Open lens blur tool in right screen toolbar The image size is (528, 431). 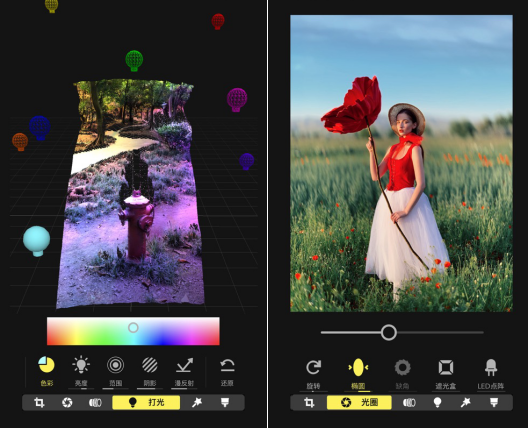(x=409, y=402)
